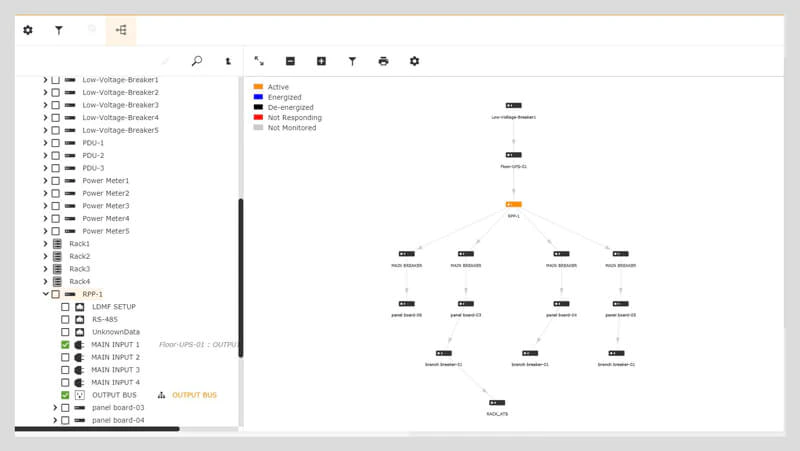
Task: Expand the panel board-03 node
Action: (55, 408)
